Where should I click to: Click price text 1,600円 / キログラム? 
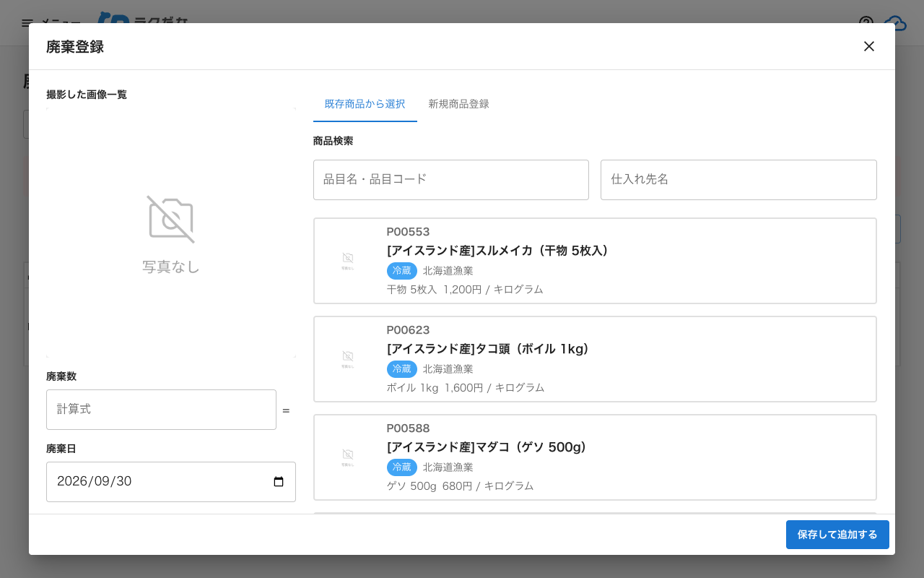[494, 388]
